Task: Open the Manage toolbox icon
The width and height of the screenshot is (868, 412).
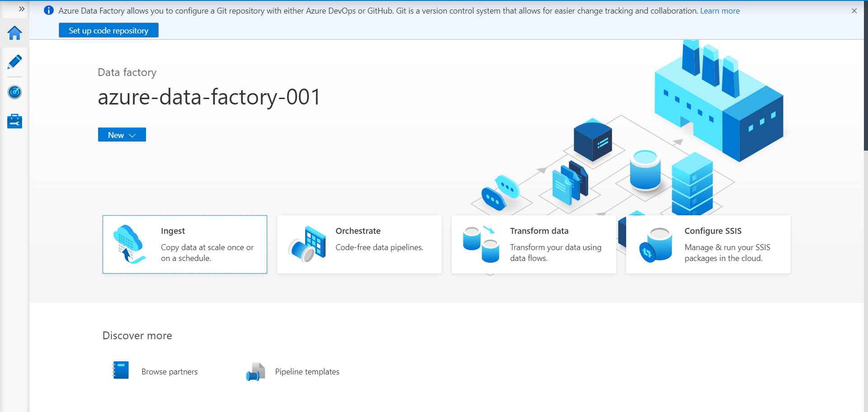Action: [x=14, y=121]
